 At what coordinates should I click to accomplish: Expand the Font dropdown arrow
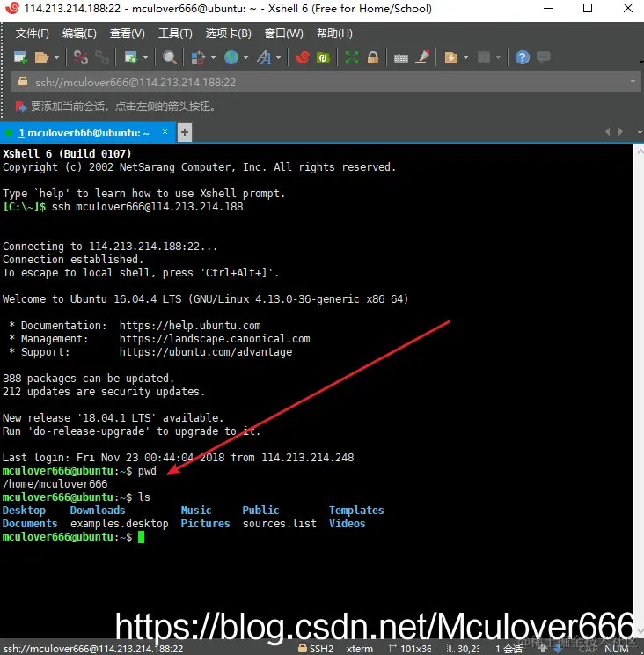click(278, 57)
